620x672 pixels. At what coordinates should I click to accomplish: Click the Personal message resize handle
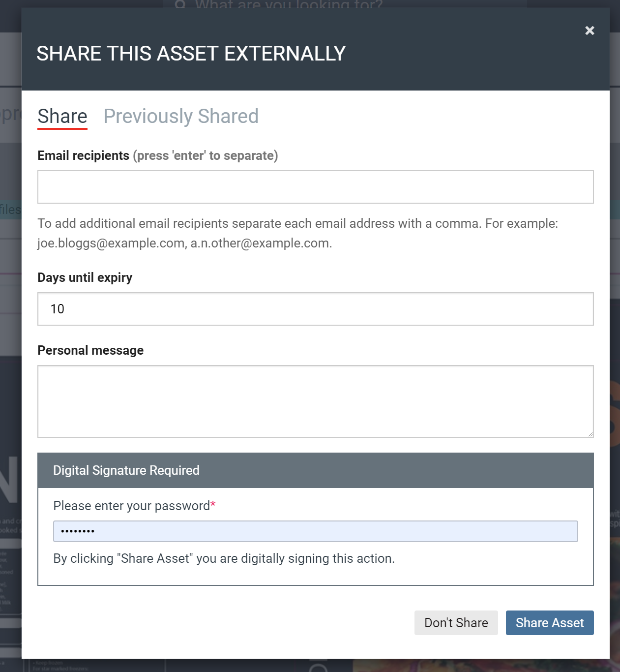[x=590, y=434]
